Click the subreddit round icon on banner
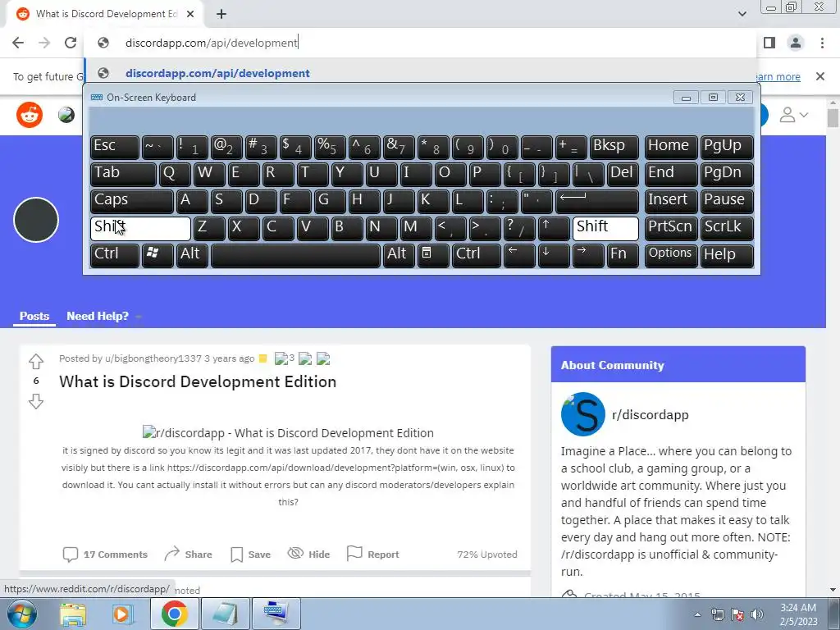Screen dimensions: 840x630 pos(36,220)
